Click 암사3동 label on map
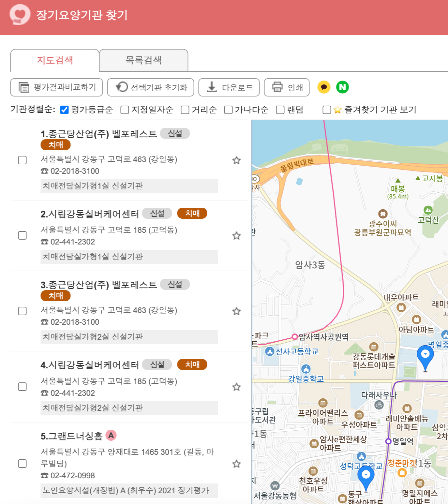The image size is (448, 504). [x=310, y=265]
